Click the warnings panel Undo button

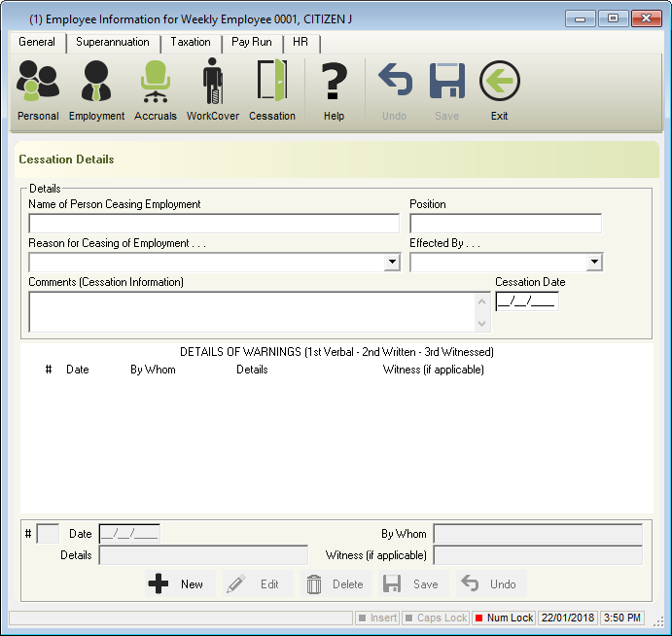[491, 583]
